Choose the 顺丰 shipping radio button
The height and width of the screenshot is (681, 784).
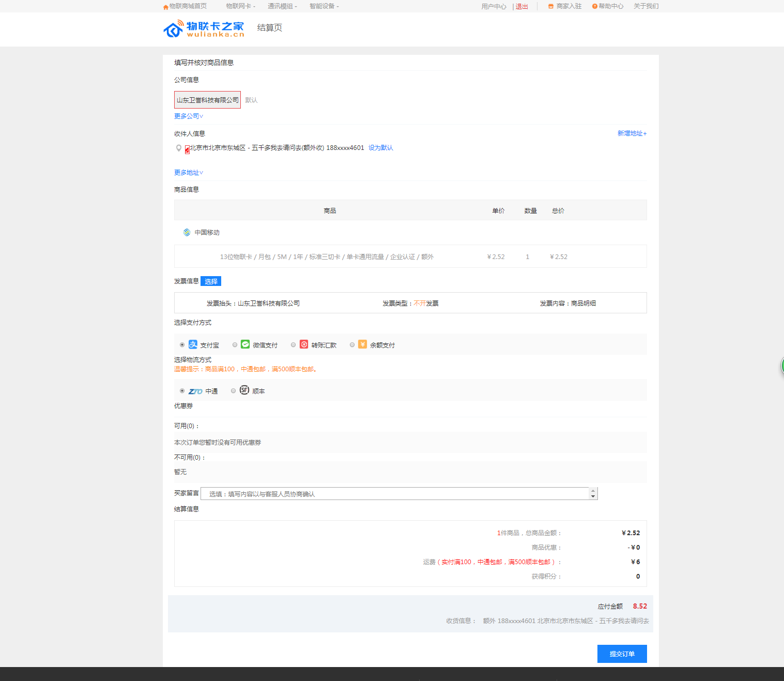(234, 391)
